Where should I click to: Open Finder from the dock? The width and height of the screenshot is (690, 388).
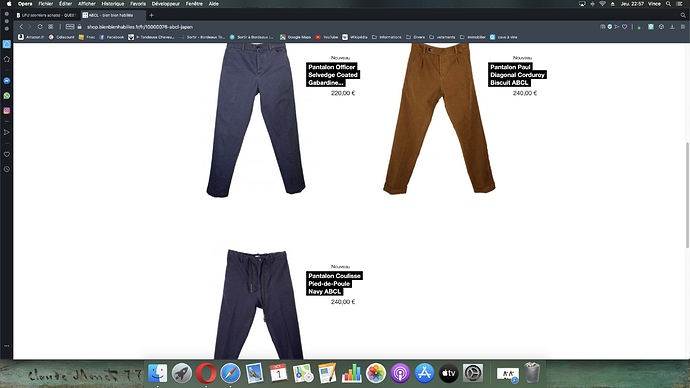pyautogui.click(x=158, y=373)
